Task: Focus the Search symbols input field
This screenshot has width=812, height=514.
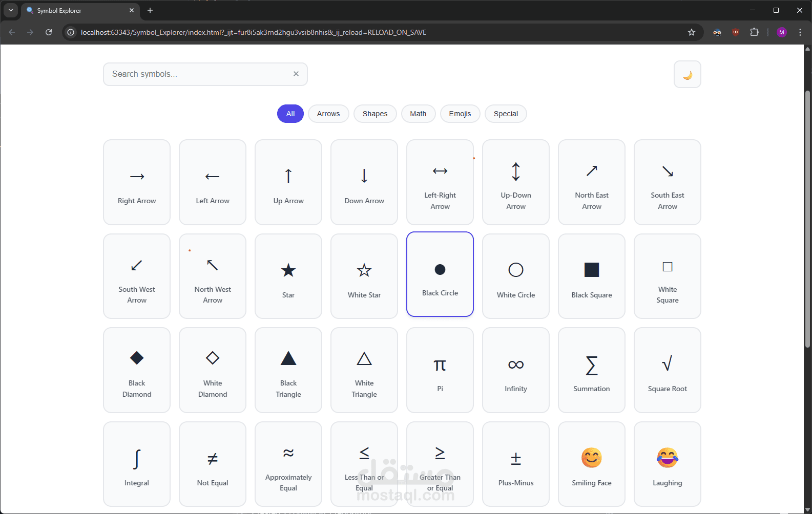Action: point(205,74)
